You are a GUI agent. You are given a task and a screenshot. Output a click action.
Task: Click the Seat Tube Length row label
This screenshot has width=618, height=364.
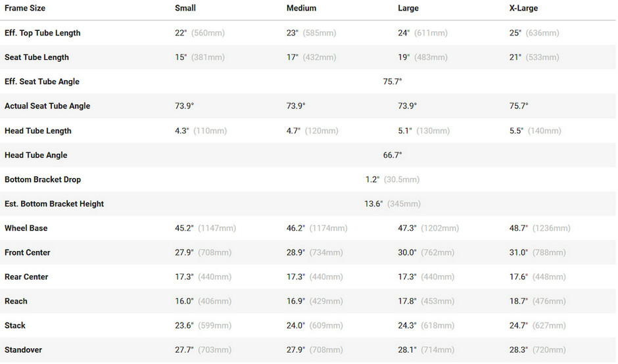[37, 57]
